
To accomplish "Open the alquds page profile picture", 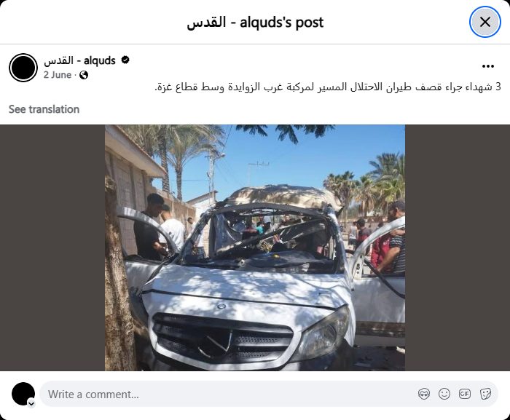I will pyautogui.click(x=23, y=68).
